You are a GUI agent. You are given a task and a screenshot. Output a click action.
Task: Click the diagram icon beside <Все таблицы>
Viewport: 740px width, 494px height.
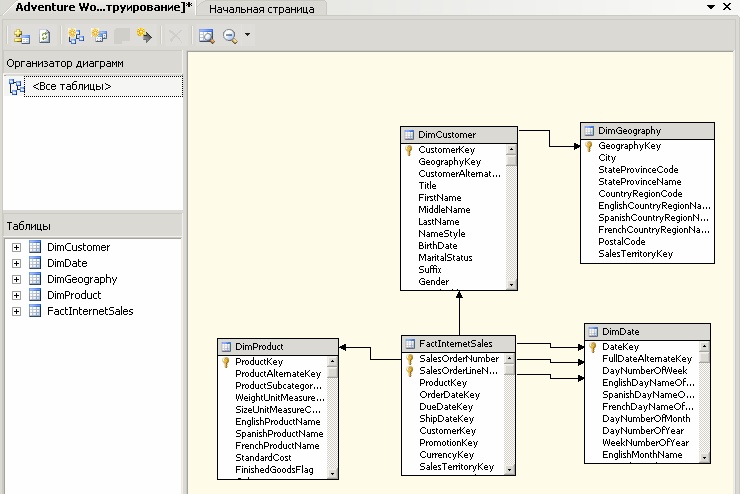click(17, 87)
